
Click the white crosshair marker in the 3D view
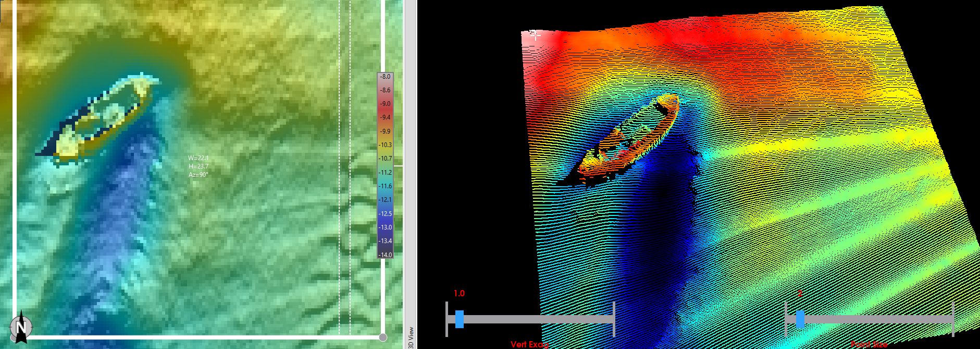(535, 35)
